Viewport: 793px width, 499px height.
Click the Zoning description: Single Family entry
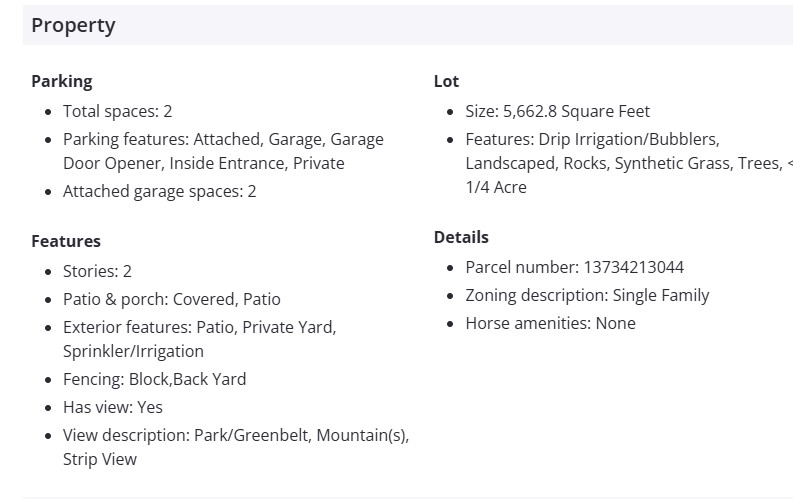pos(587,295)
